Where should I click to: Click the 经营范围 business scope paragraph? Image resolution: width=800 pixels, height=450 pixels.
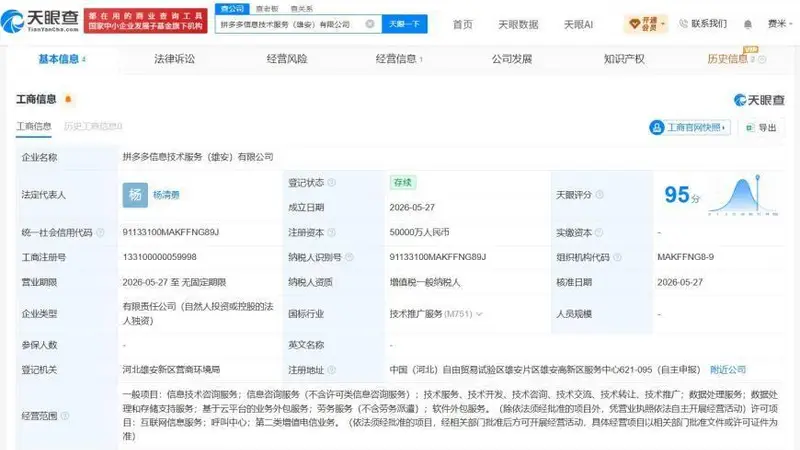pyautogui.click(x=450, y=415)
